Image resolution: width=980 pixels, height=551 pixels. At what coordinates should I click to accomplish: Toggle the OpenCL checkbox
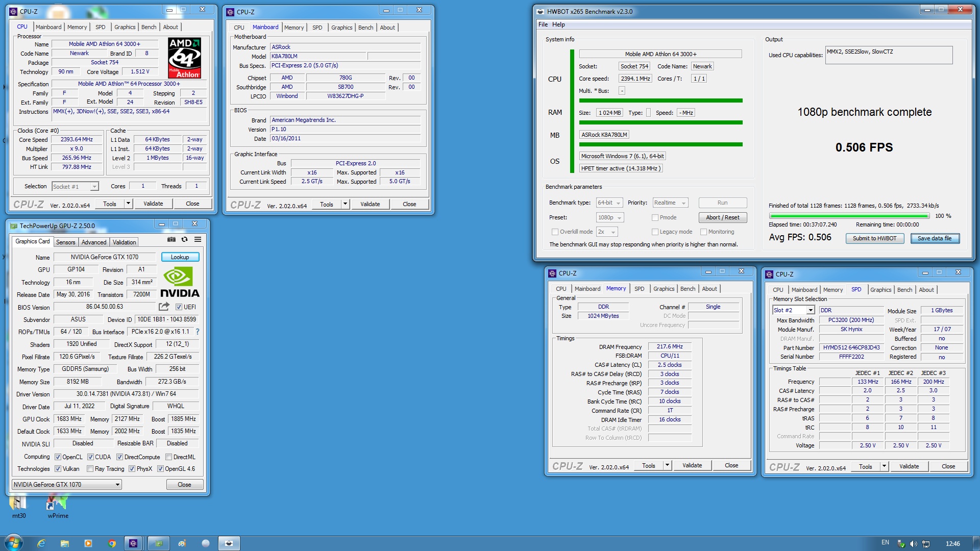pyautogui.click(x=58, y=457)
